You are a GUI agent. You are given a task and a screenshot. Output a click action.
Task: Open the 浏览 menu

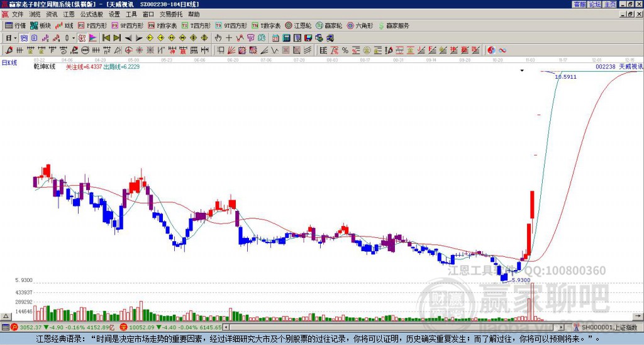pos(35,14)
